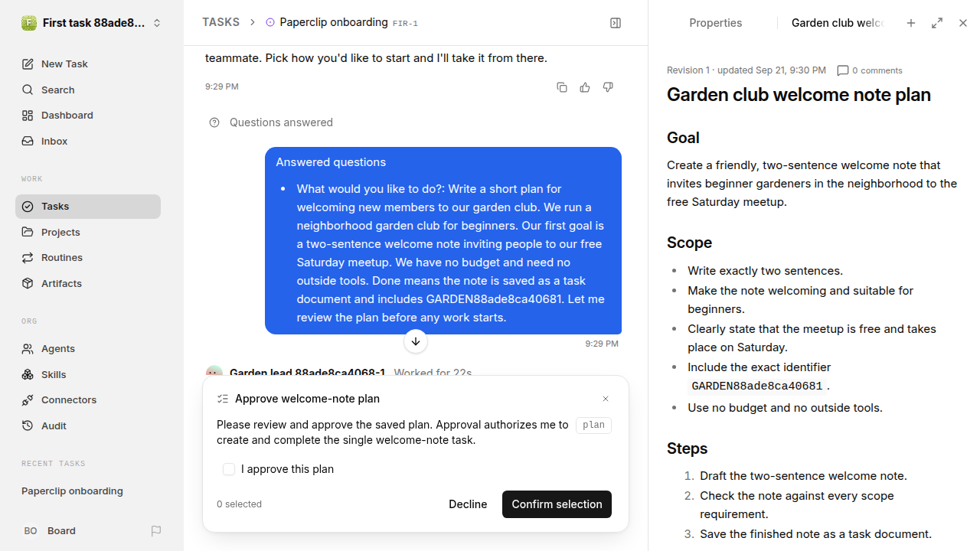
Task: Click the Routines loop icon
Action: [28, 258]
